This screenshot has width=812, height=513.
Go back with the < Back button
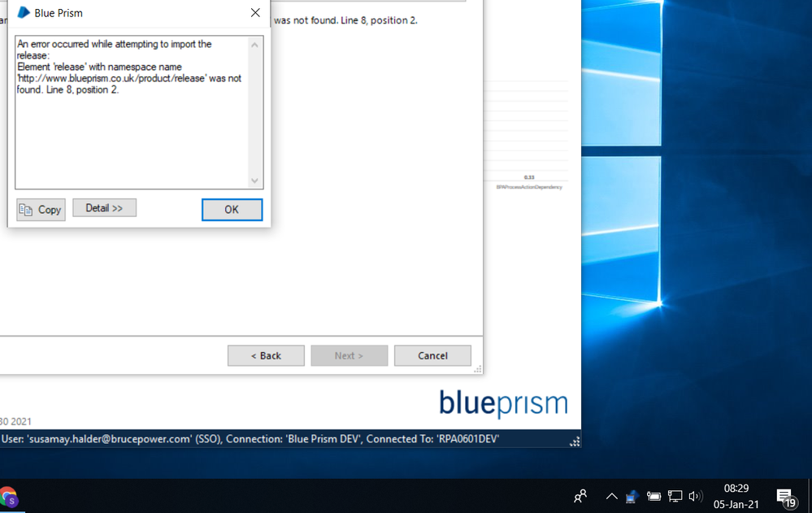(x=266, y=355)
